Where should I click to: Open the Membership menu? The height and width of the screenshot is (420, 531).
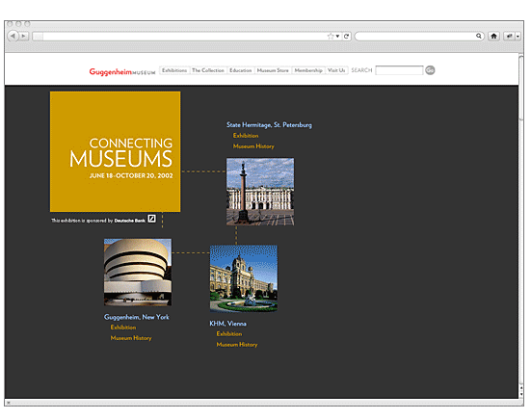click(x=308, y=70)
